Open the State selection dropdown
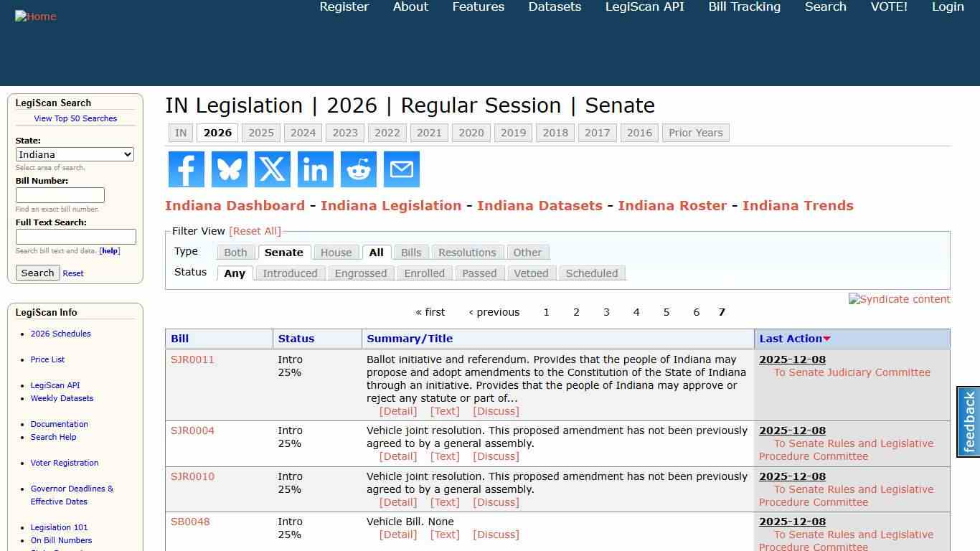Screen dimensions: 980x551 coord(75,154)
